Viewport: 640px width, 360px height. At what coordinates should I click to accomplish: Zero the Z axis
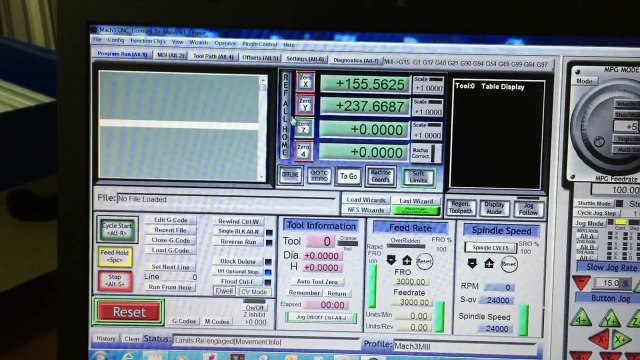[304, 128]
